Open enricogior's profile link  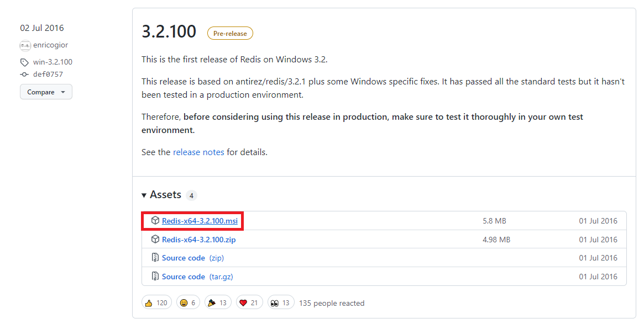click(x=50, y=45)
